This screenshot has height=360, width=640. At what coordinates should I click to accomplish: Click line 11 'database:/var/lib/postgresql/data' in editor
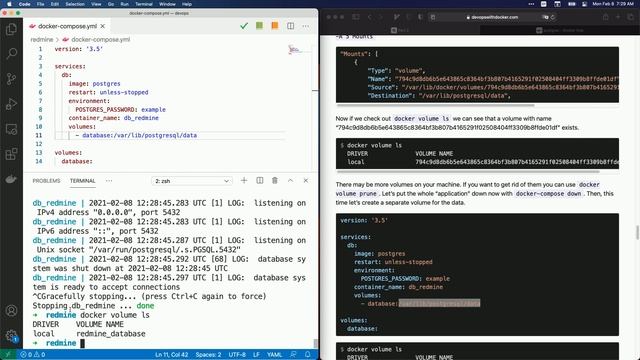pos(140,135)
